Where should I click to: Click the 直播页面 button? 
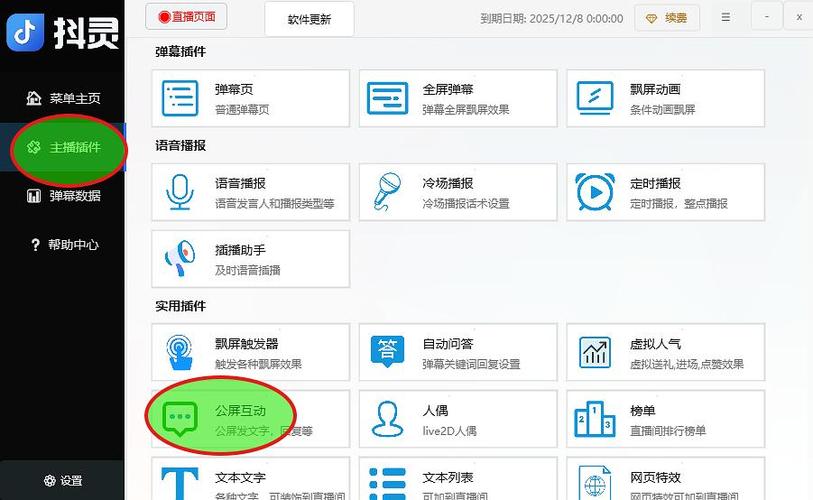coord(186,17)
